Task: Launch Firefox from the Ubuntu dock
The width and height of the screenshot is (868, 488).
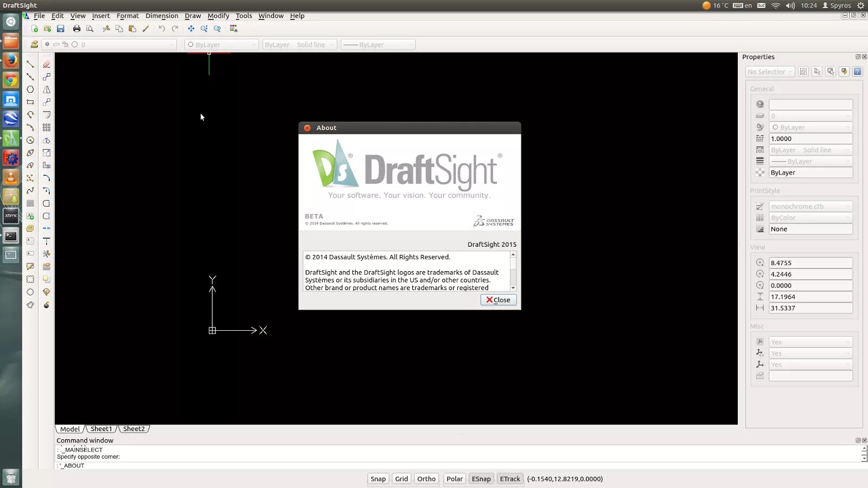Action: click(x=11, y=61)
